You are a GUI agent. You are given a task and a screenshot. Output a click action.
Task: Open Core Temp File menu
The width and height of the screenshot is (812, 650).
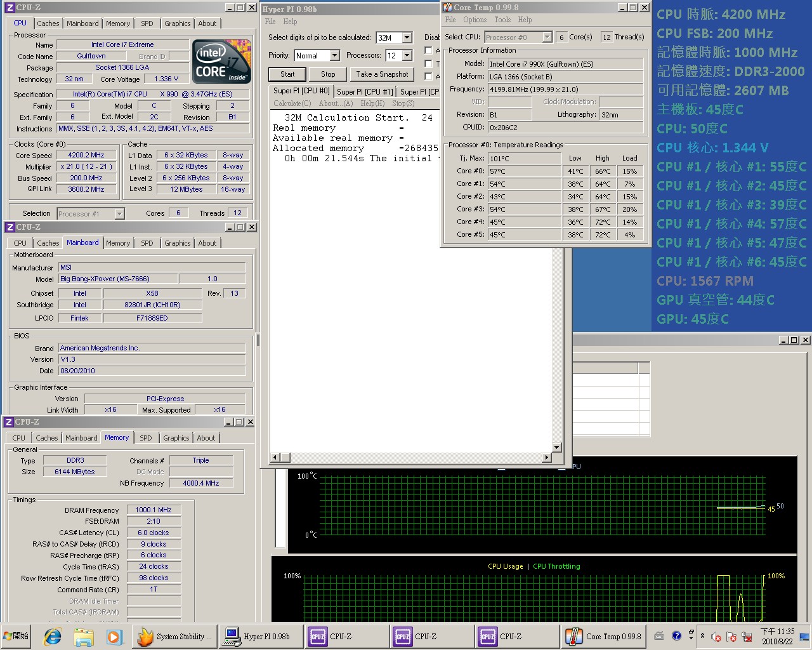(450, 20)
